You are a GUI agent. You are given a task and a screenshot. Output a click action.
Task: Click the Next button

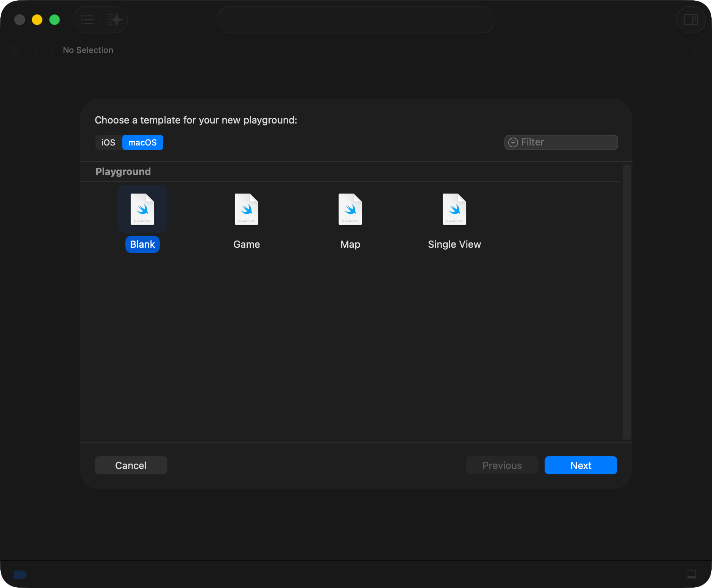point(581,465)
